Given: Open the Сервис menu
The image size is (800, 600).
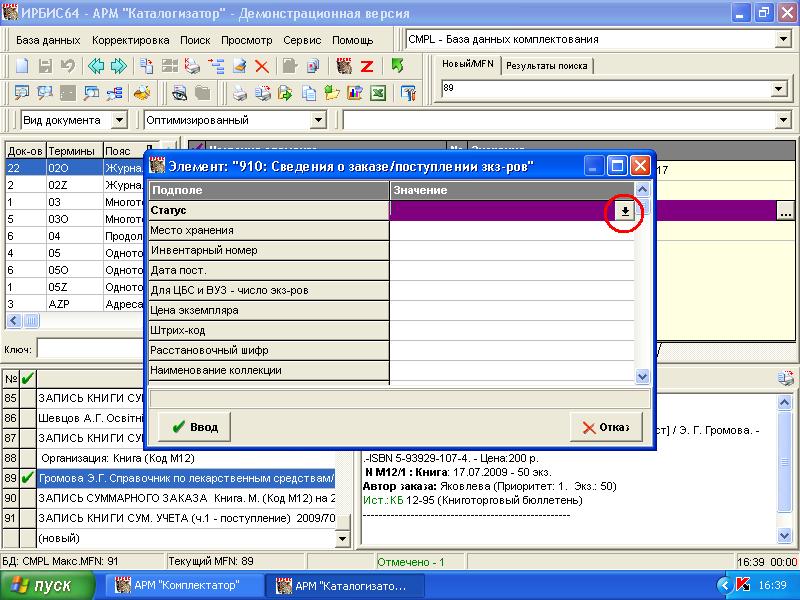Looking at the screenshot, I should coord(302,40).
